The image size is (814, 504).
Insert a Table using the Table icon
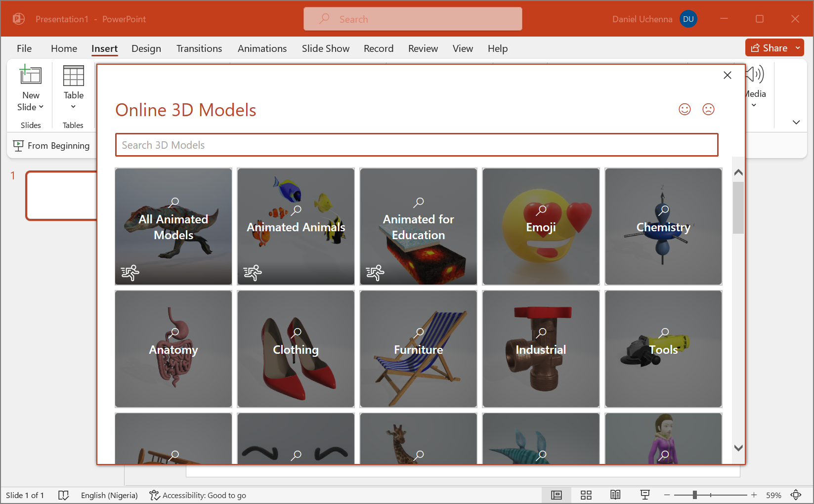pos(73,75)
